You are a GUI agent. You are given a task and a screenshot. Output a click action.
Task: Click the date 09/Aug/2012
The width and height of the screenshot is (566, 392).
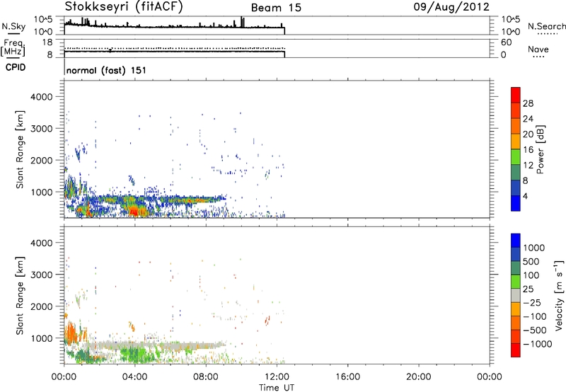[x=451, y=7]
